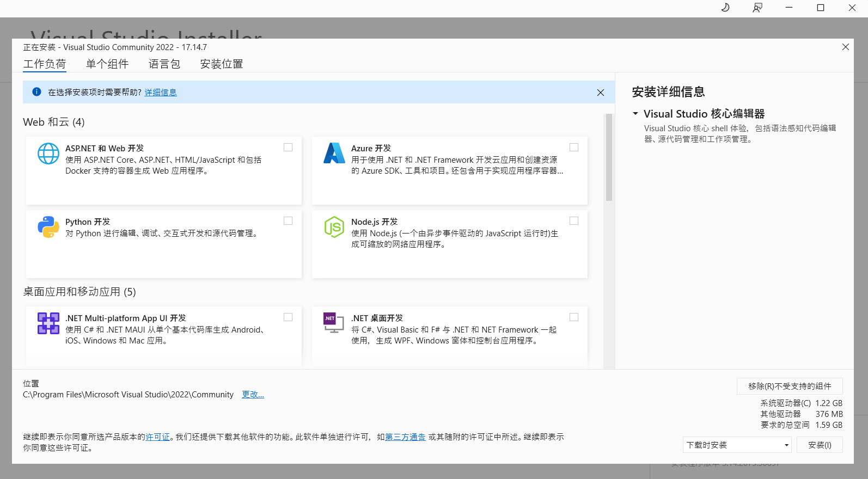Viewport: 868px width, 479px height.
Task: Click 更改... link next to install path
Action: point(253,395)
